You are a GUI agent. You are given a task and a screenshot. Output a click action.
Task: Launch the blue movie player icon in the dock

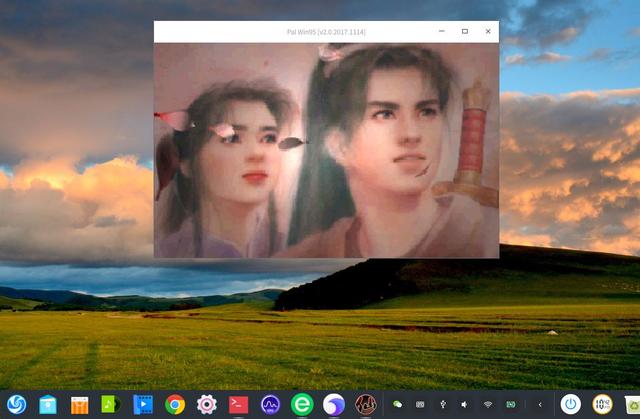click(143, 404)
